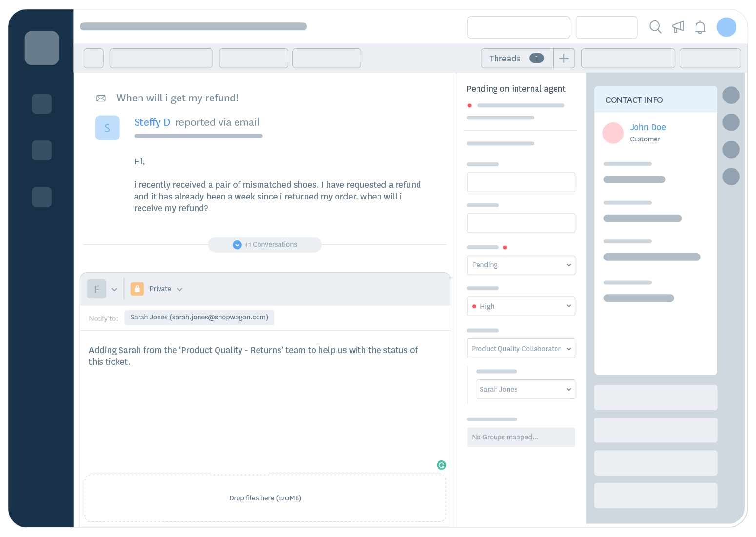Open the Contact Info tab
The width and height of the screenshot is (756, 537).
click(634, 99)
